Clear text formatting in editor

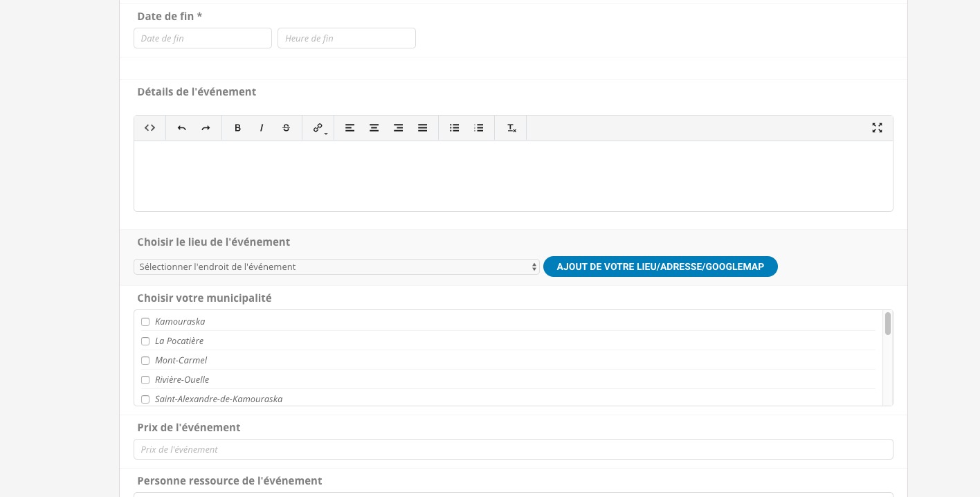[511, 128]
